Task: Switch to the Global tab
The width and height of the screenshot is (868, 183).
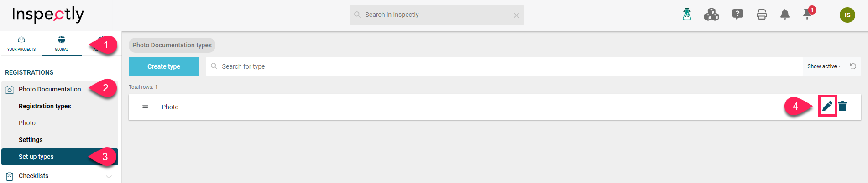Action: point(62,44)
